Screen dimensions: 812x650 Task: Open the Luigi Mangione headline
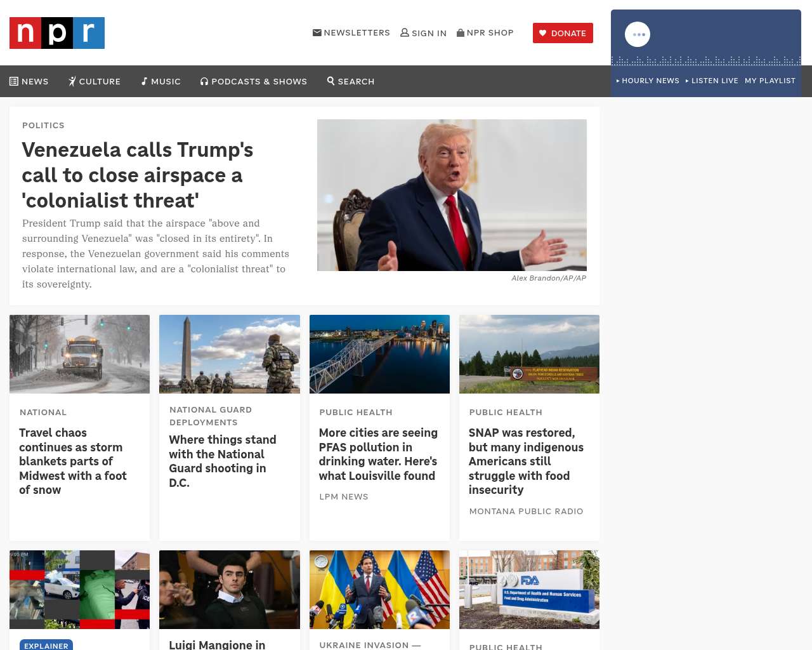coord(217,644)
